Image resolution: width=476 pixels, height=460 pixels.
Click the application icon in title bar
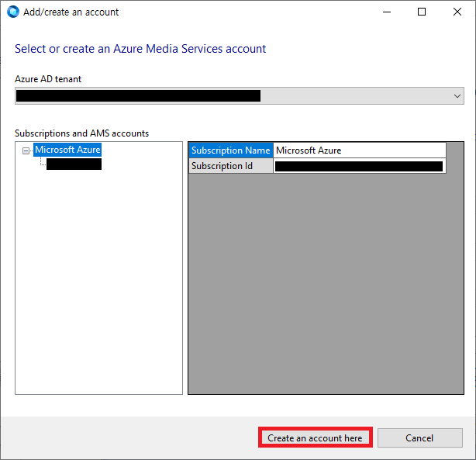pos(13,12)
